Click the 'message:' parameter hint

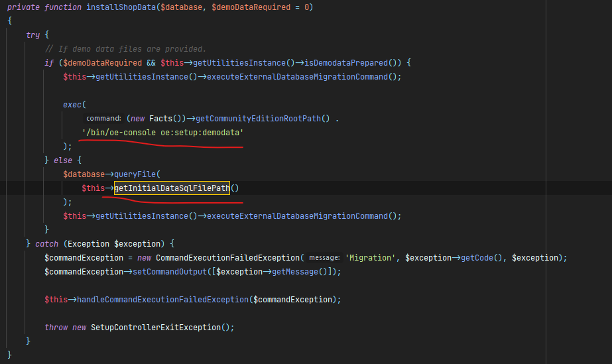324,258
